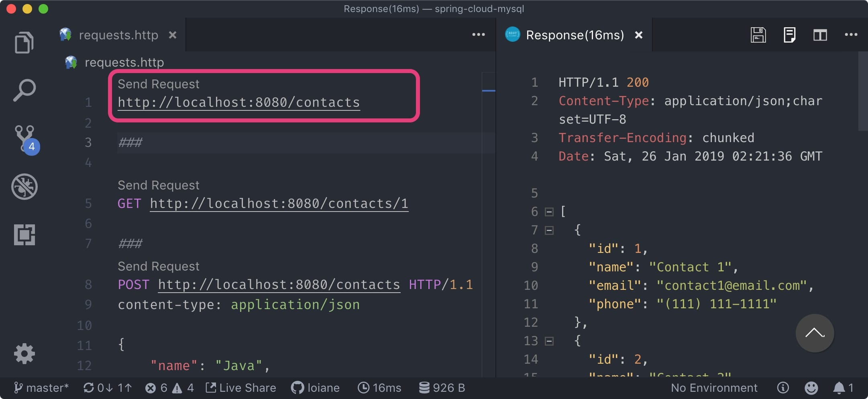
Task: Collapse the first contact object on line 7
Action: click(x=549, y=230)
